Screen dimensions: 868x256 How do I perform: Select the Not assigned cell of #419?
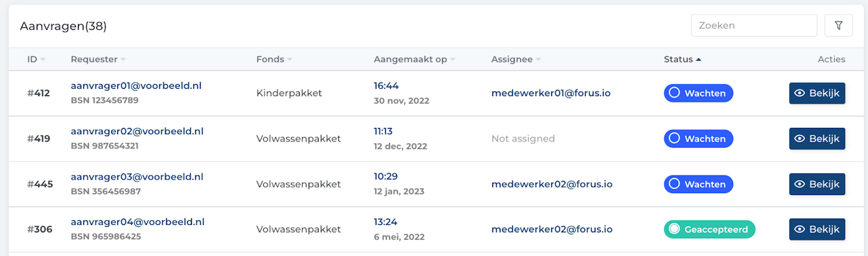click(523, 139)
